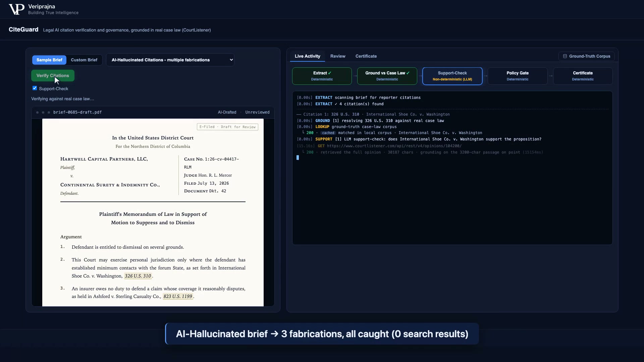Image resolution: width=644 pixels, height=362 pixels.
Task: Click the 'Building True Intelligence' tagline
Action: click(53, 13)
